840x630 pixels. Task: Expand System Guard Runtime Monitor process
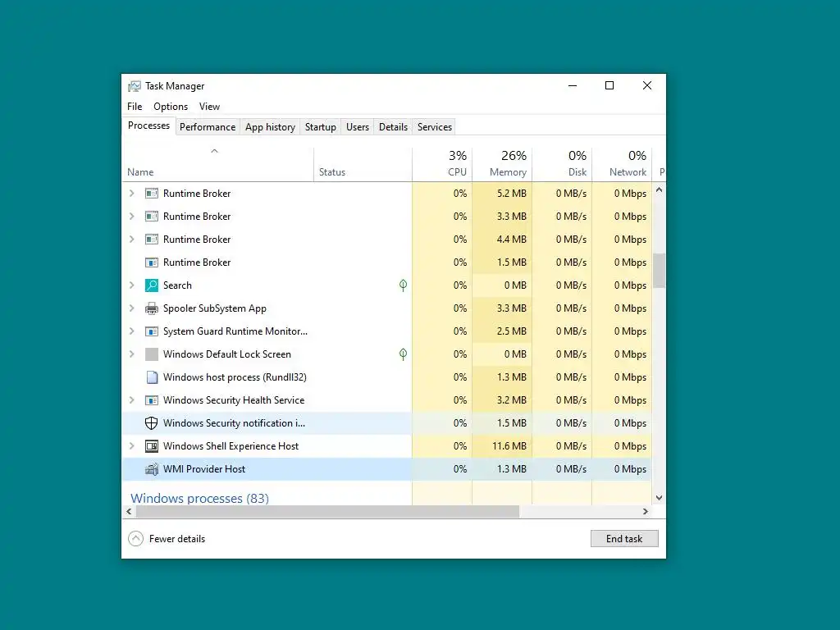point(132,331)
